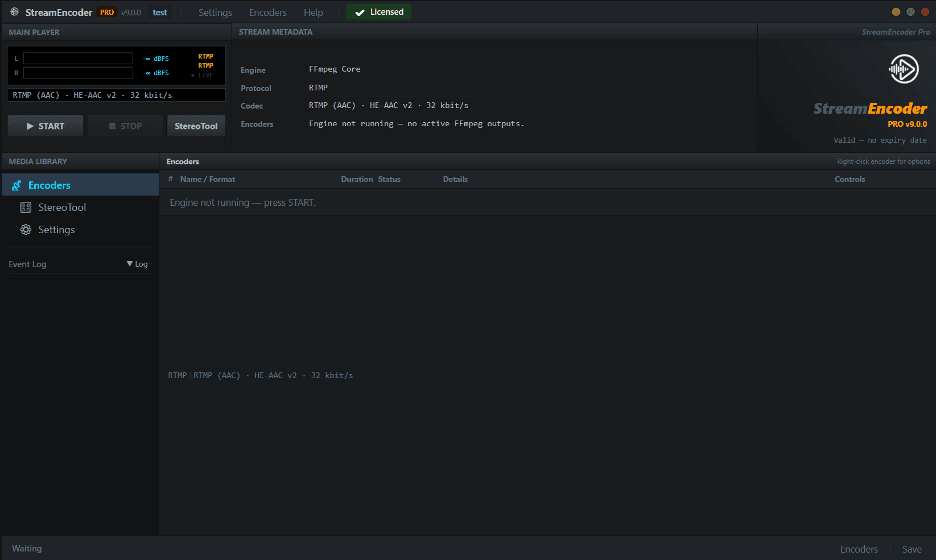The height and width of the screenshot is (560, 936).
Task: Open the Encoders menu in top bar
Action: 267,13
